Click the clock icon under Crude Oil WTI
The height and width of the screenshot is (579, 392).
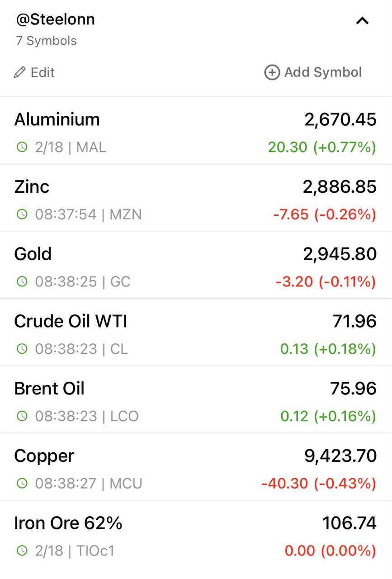(22, 349)
